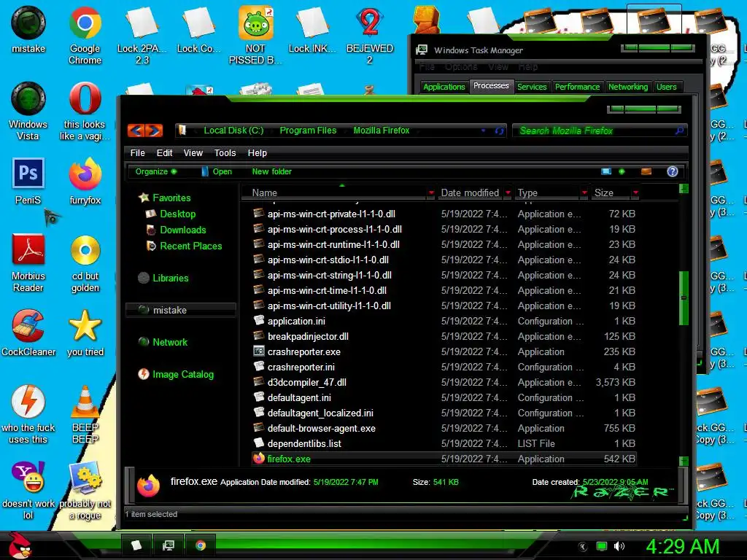This screenshot has height=560, width=747.
Task: Open the 'you tried' star icon
Action: [85, 332]
